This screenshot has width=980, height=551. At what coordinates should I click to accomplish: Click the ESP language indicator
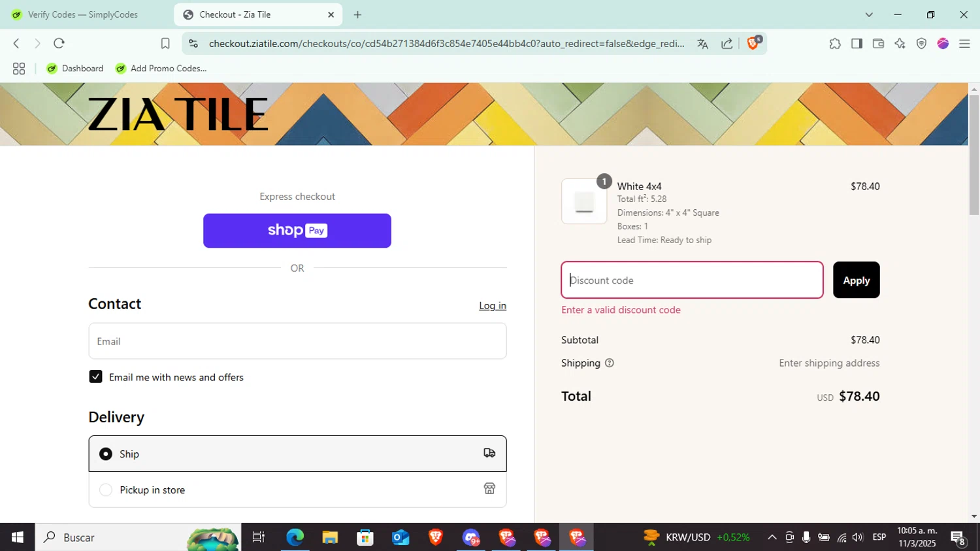pyautogui.click(x=879, y=537)
